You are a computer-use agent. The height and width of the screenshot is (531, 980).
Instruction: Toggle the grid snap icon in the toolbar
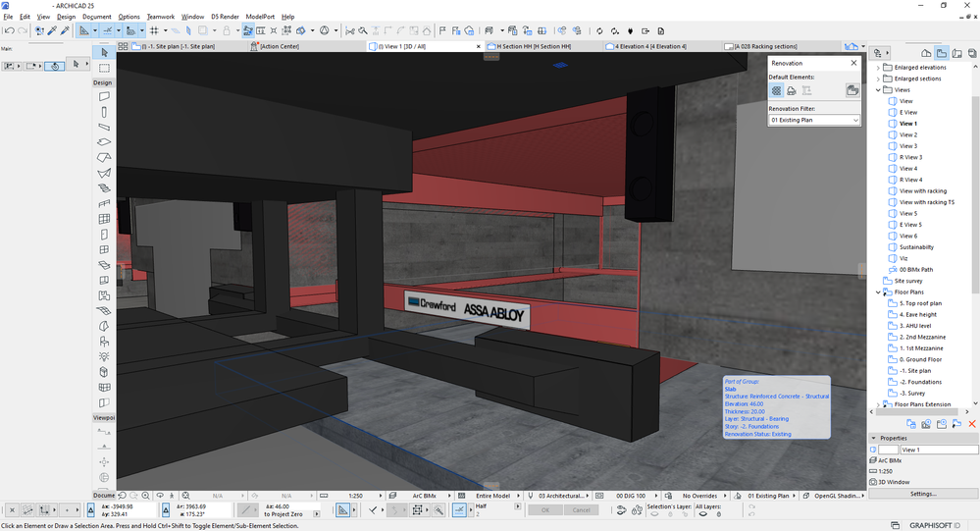coord(154,30)
